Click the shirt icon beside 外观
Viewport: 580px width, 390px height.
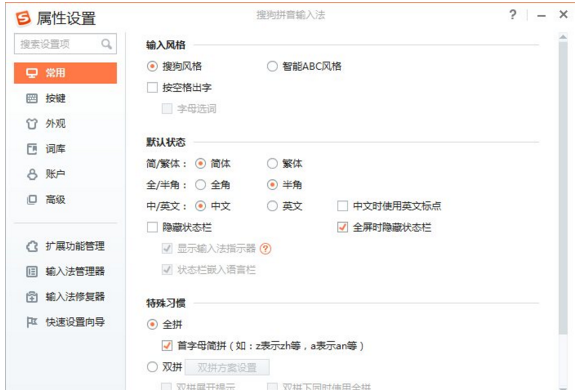coord(32,124)
